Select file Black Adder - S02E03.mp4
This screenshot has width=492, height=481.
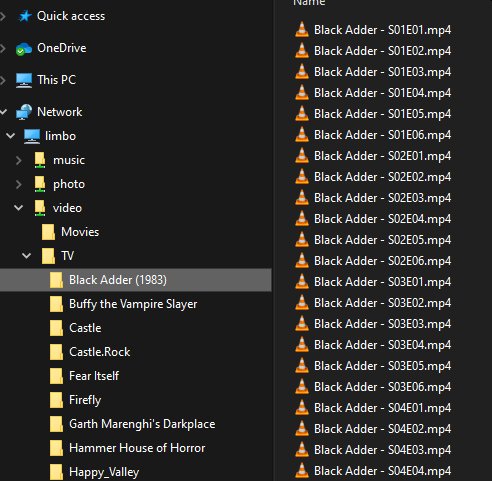[382, 198]
